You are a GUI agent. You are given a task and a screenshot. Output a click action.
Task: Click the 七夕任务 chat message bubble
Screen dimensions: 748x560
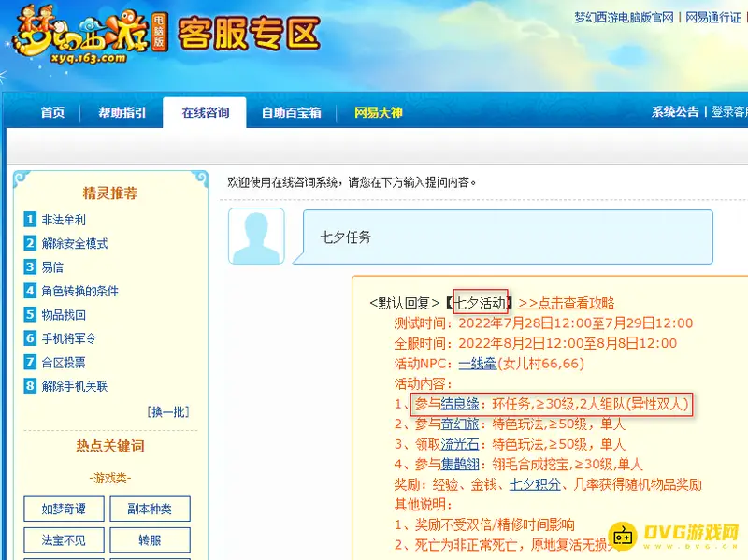click(503, 237)
